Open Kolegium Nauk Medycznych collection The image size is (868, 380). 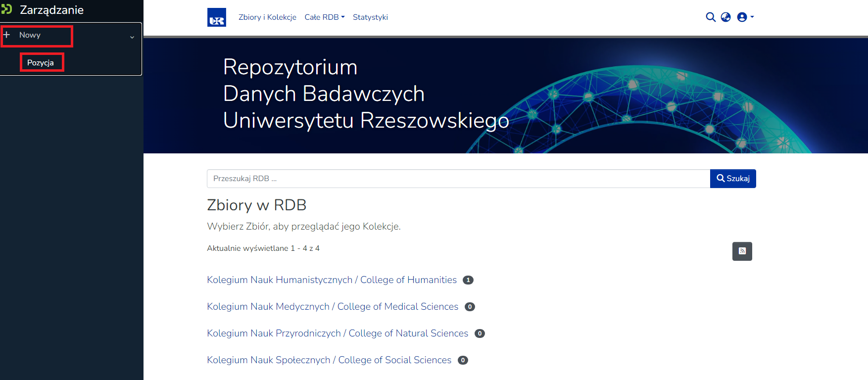pos(333,307)
